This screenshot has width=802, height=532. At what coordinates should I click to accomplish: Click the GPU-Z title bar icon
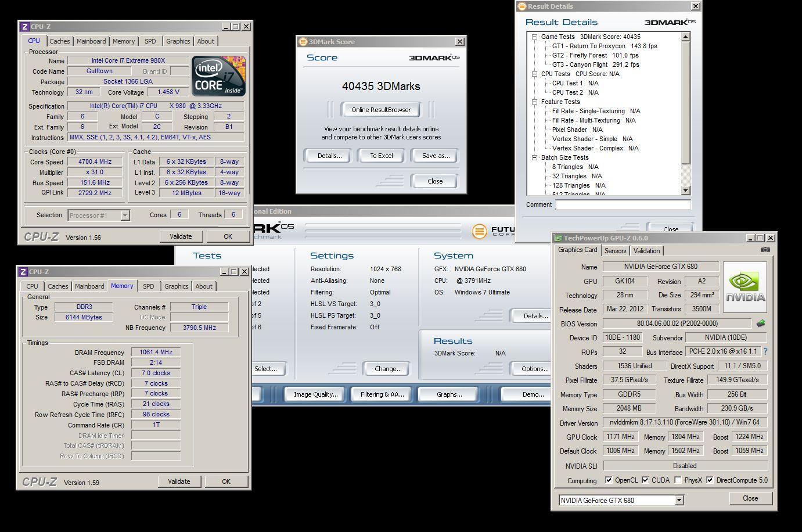pyautogui.click(x=558, y=238)
